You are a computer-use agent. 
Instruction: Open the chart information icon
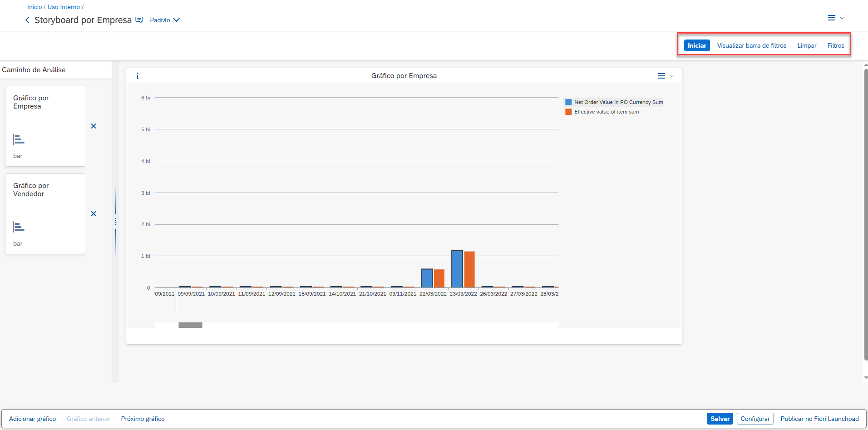pos(138,76)
